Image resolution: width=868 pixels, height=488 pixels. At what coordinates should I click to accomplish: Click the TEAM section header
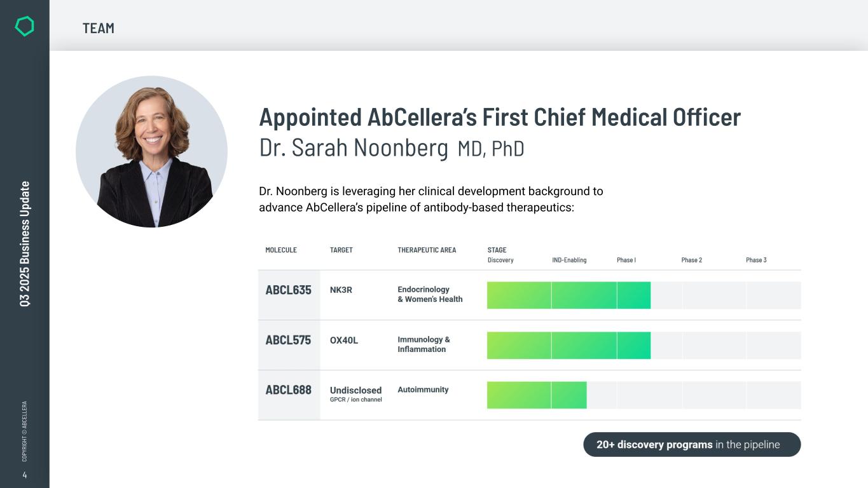pos(99,28)
